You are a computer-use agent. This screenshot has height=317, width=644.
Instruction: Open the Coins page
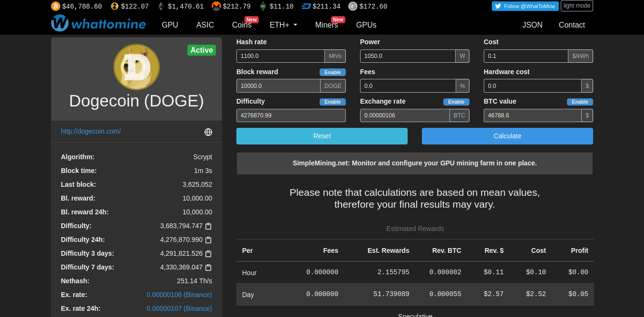242,25
